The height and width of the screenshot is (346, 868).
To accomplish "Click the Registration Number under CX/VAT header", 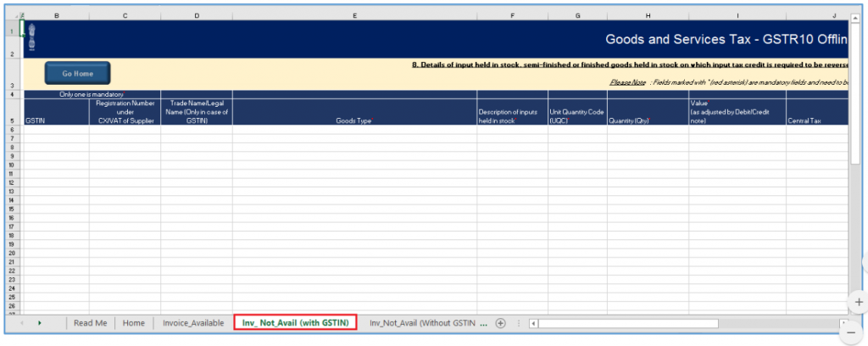I will [125, 112].
